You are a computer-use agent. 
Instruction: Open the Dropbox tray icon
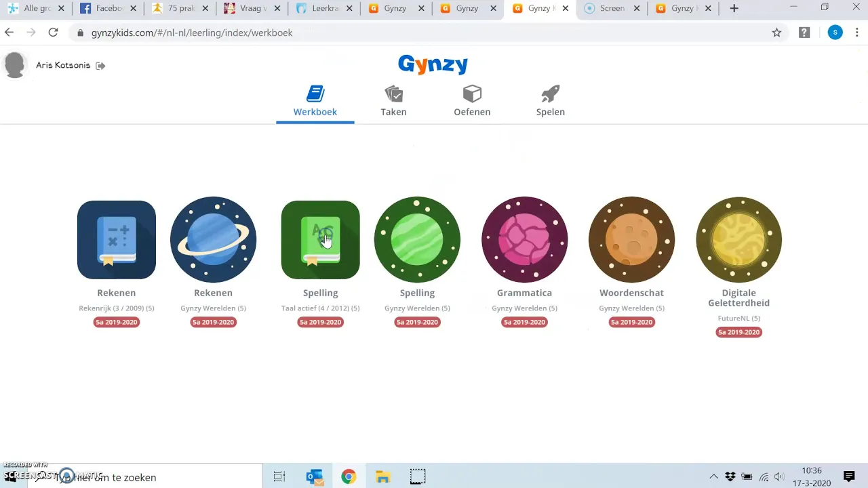click(730, 477)
